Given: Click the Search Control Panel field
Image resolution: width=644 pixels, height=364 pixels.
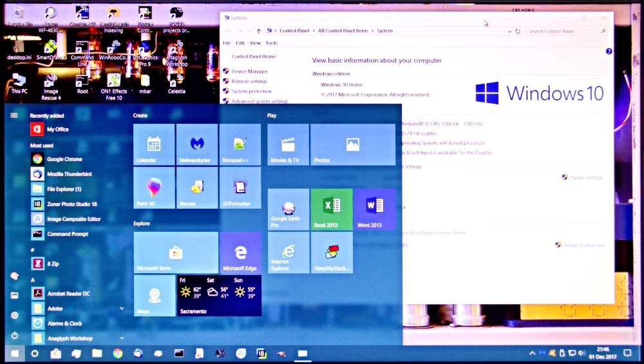Looking at the screenshot, I should (563, 31).
